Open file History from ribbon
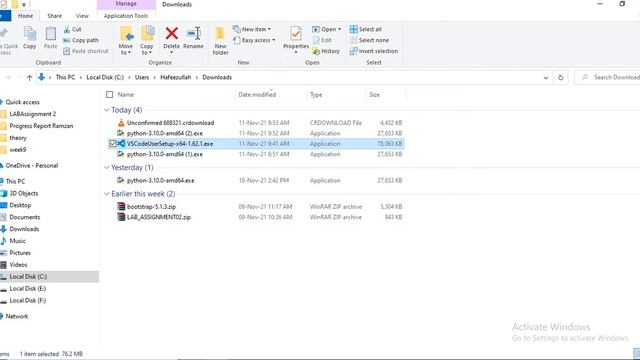The image size is (640, 360). click(326, 51)
